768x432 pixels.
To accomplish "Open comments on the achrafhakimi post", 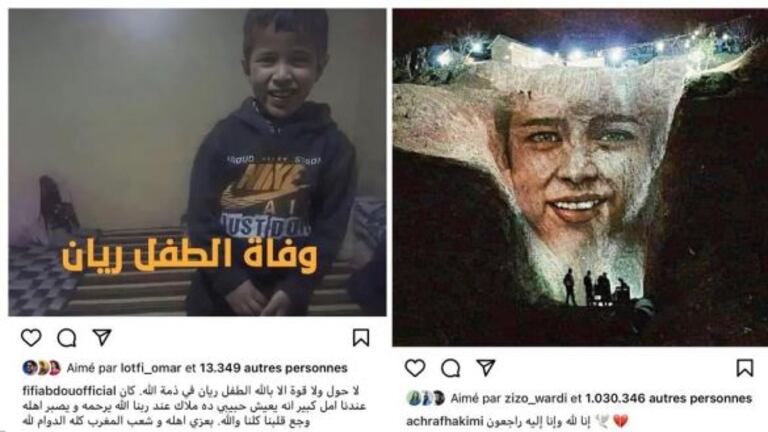I will click(451, 368).
